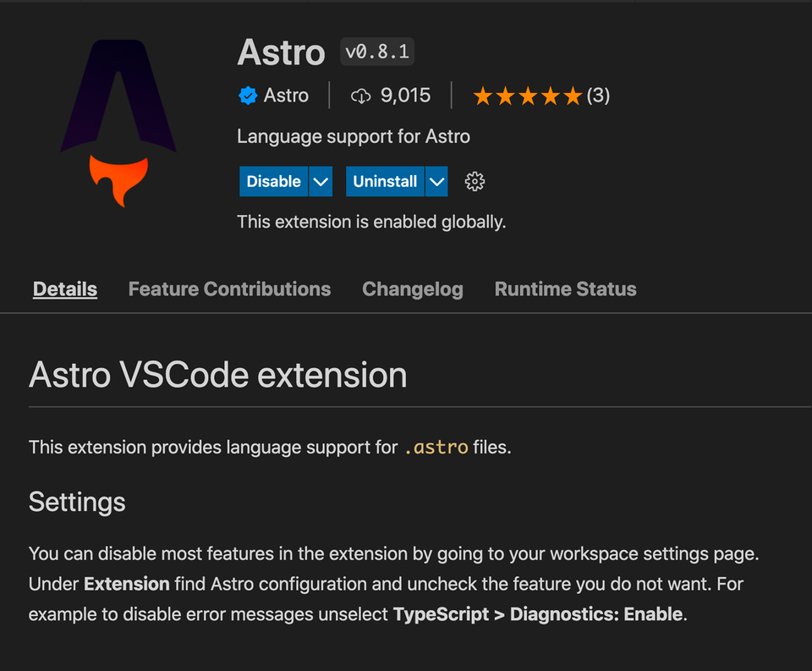Open the Changelog tab

tap(413, 289)
